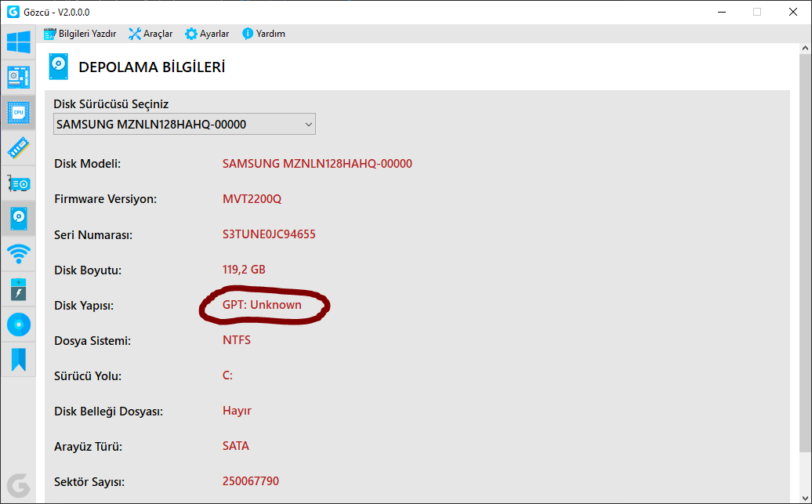The image size is (812, 504).
Task: Click the scrollbar down arrow
Action: coord(805,499)
